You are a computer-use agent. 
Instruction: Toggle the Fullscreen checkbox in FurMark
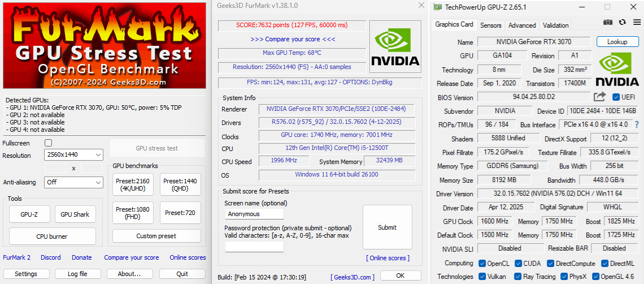[48, 143]
